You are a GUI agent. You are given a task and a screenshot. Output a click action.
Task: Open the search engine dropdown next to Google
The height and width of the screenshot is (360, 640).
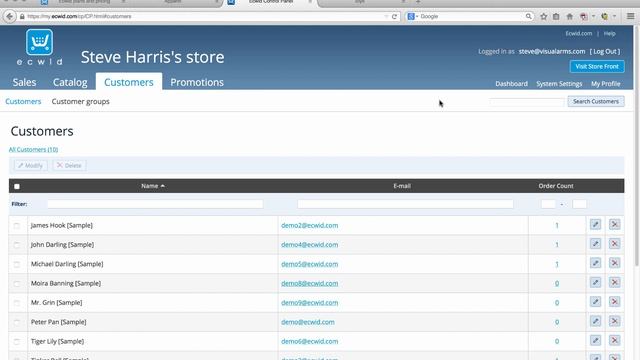tap(413, 16)
